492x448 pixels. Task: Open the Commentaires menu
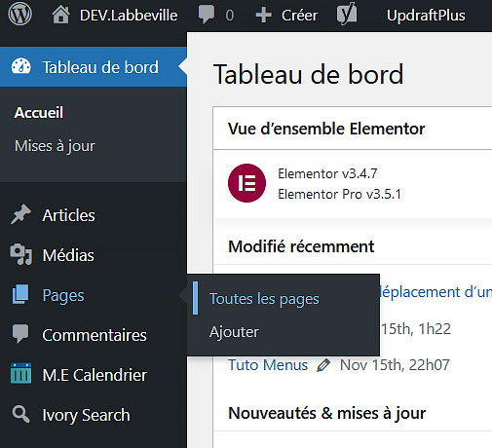point(95,335)
